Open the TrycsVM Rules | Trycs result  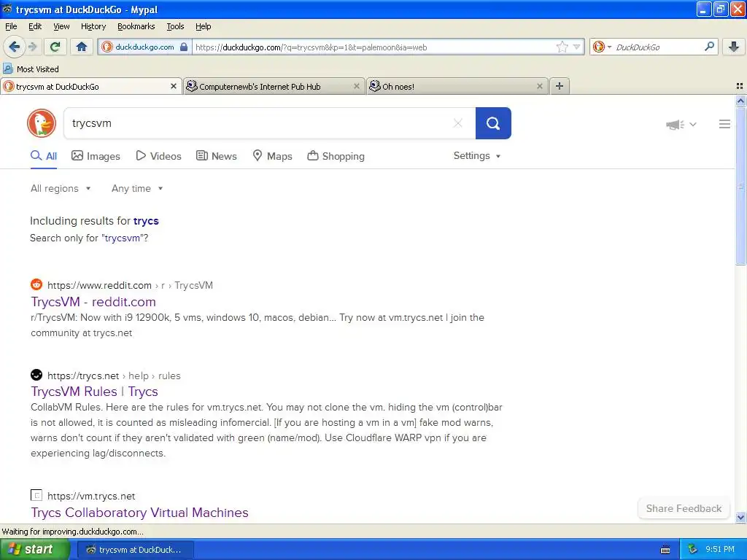tap(94, 392)
